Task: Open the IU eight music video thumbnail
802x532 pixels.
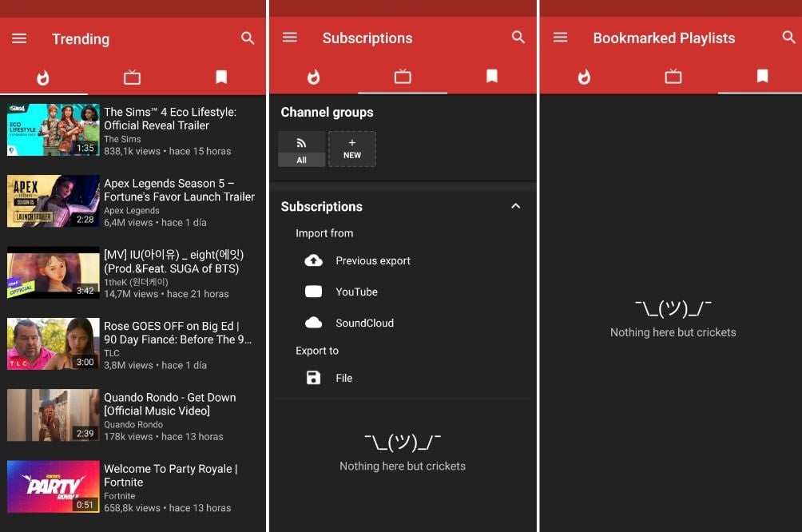Action: pyautogui.click(x=54, y=272)
